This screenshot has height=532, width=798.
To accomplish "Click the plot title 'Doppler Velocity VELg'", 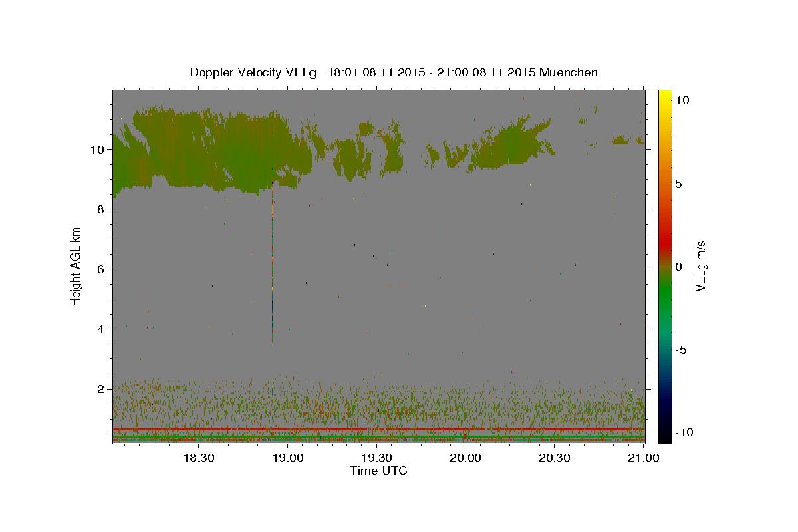I will click(255, 72).
